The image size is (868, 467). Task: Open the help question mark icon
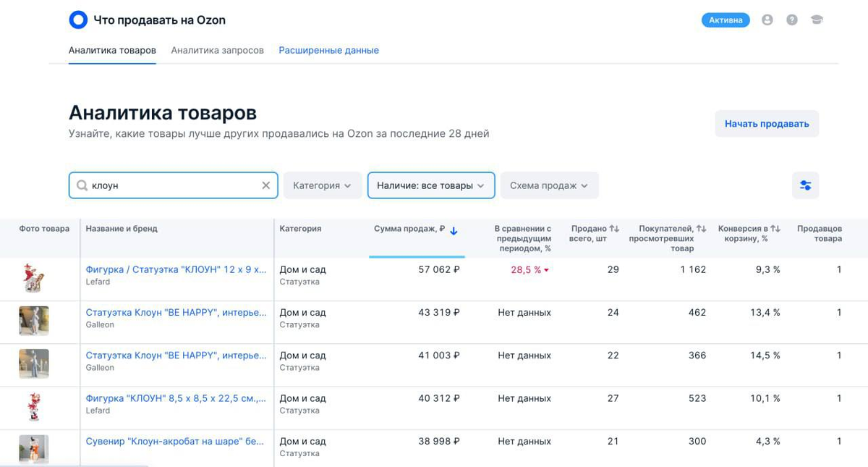[792, 20]
